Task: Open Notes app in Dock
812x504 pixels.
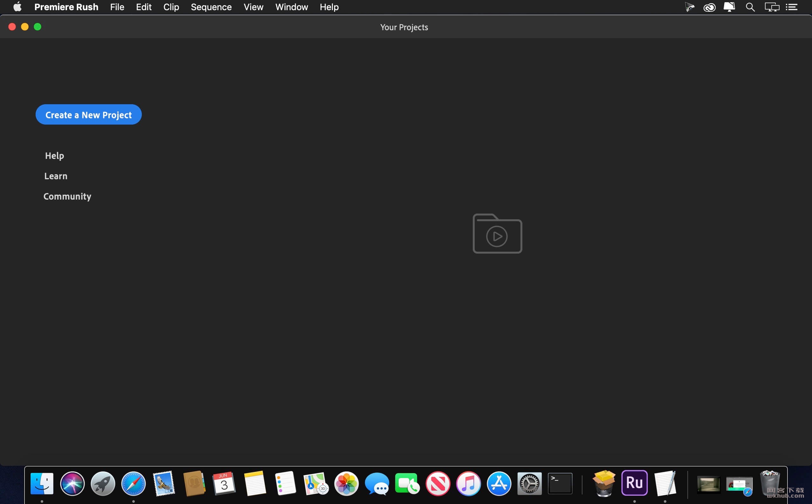Action: click(255, 483)
